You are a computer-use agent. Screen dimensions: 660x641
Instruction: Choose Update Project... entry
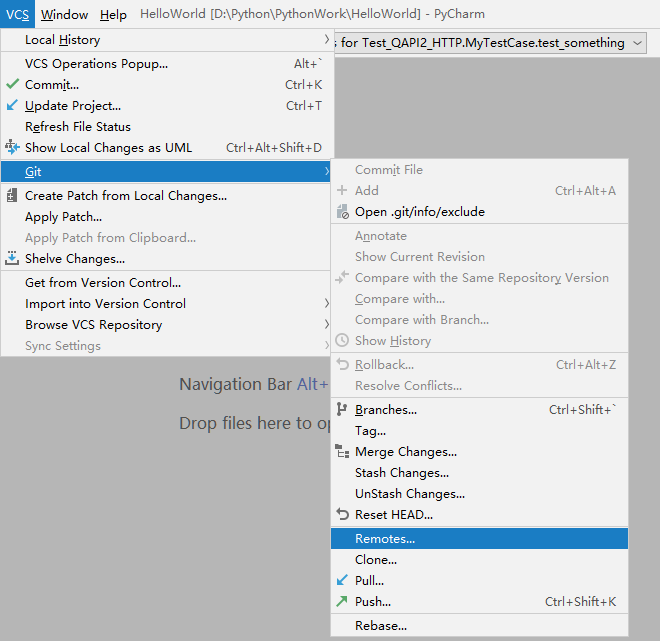tap(167, 106)
